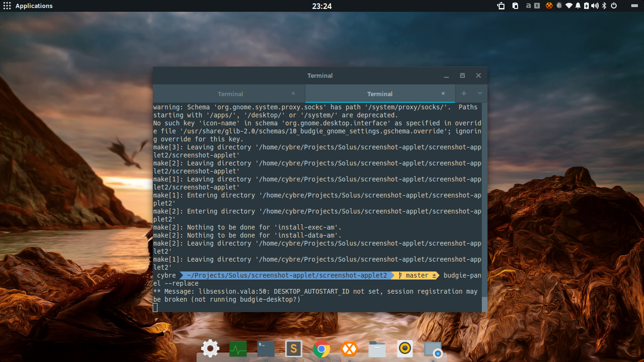
Task: Open Sublime Text from the dock
Action: click(x=294, y=349)
